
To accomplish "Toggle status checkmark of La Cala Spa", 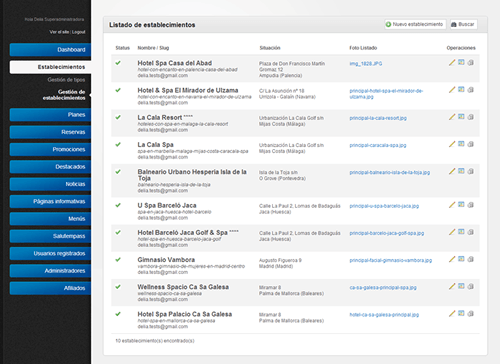I will coord(118,144).
